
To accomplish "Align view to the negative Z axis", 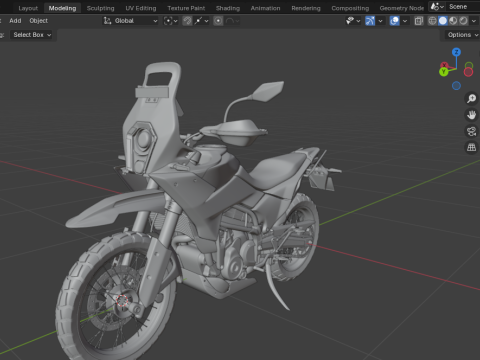I will click(456, 86).
